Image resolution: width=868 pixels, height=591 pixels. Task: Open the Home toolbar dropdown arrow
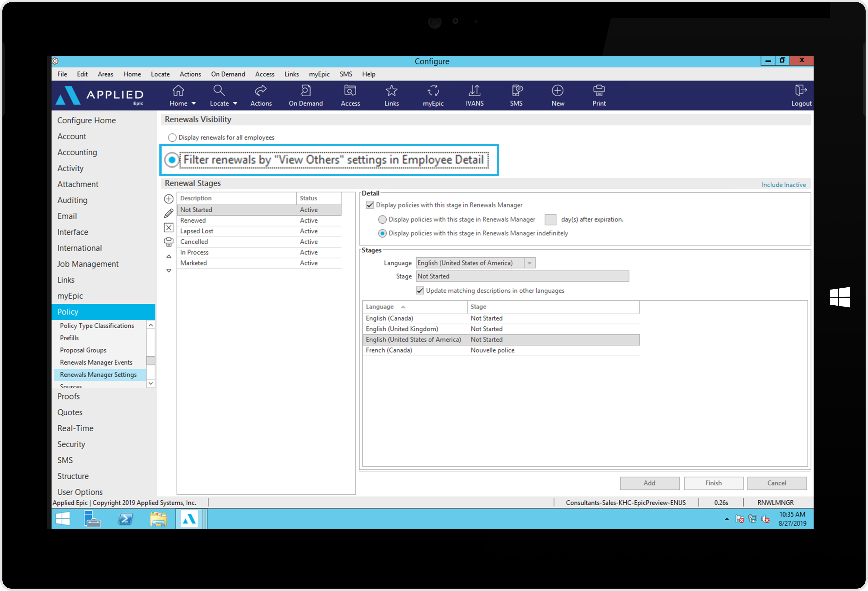193,104
